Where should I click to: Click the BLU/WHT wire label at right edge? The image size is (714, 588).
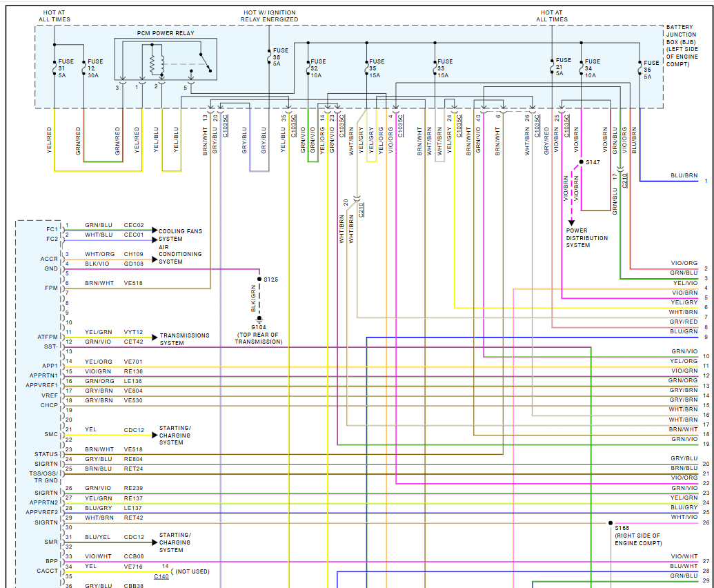684,566
